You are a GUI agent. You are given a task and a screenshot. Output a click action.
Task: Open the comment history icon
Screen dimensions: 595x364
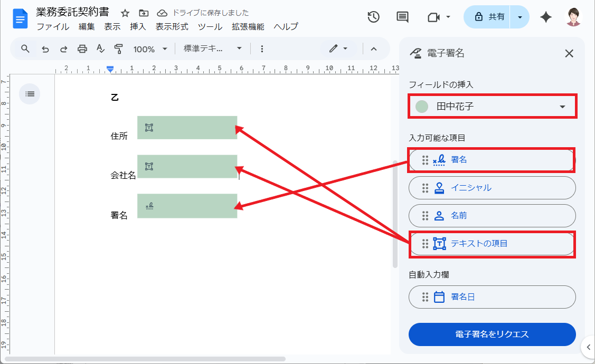tap(402, 17)
